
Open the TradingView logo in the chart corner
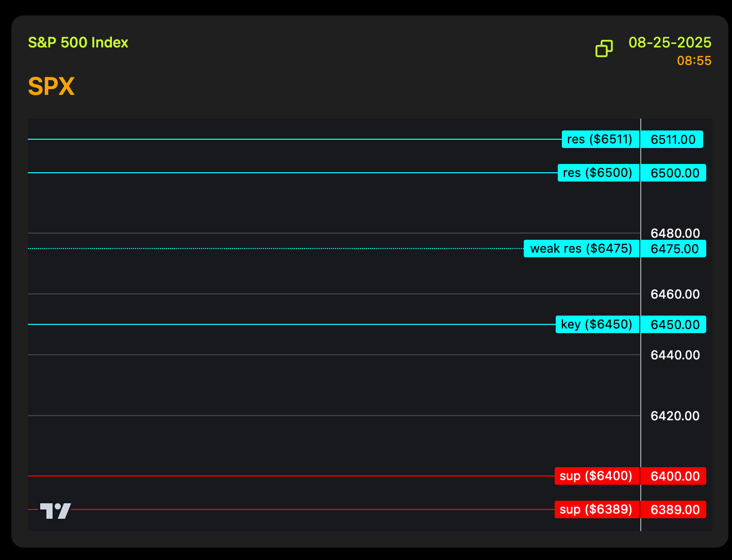pos(56,510)
